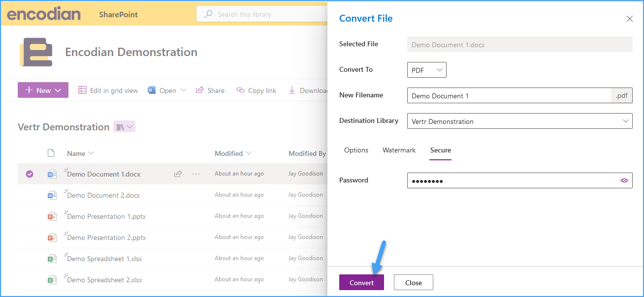
Task: Click the Encodian logo in the header
Action: pyautogui.click(x=44, y=14)
